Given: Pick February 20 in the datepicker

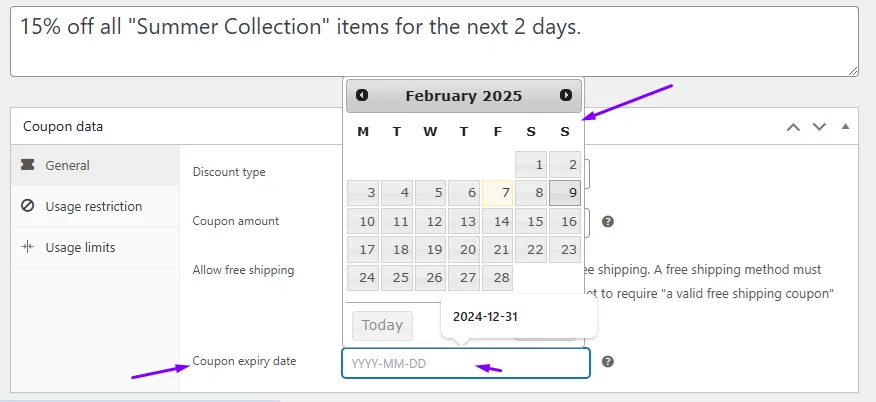Looking at the screenshot, I should click(464, 250).
